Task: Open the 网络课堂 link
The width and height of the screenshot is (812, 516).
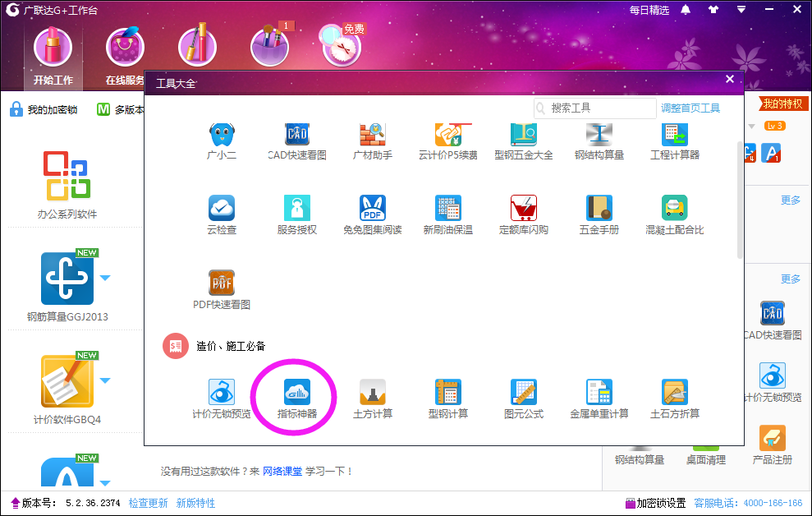Action: (282, 472)
